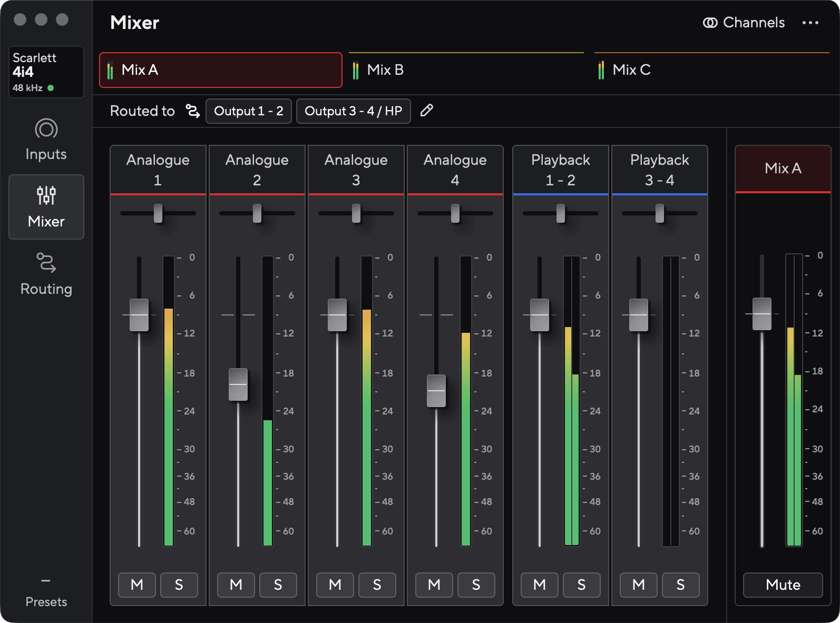This screenshot has height=623, width=840.
Task: Mute the Analogue 2 channel
Action: pyautogui.click(x=236, y=585)
